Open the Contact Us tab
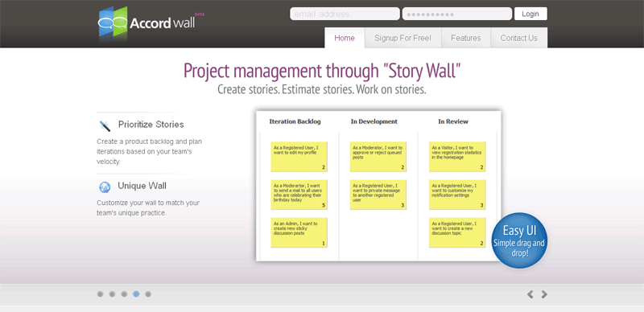The height and width of the screenshot is (312, 644). pos(518,38)
